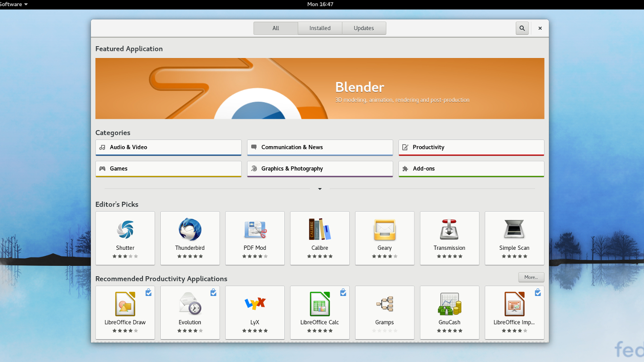Open the Calibre books icon
This screenshot has width=644, height=362.
pos(320,230)
